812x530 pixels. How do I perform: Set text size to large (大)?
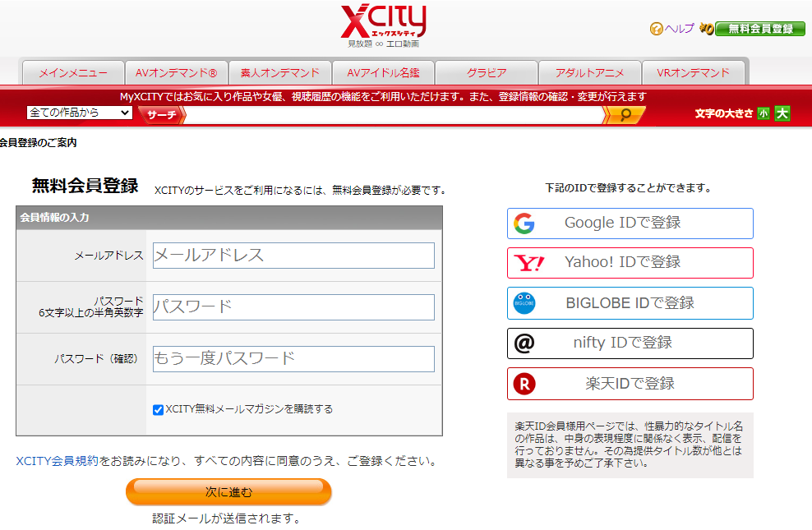(x=782, y=113)
